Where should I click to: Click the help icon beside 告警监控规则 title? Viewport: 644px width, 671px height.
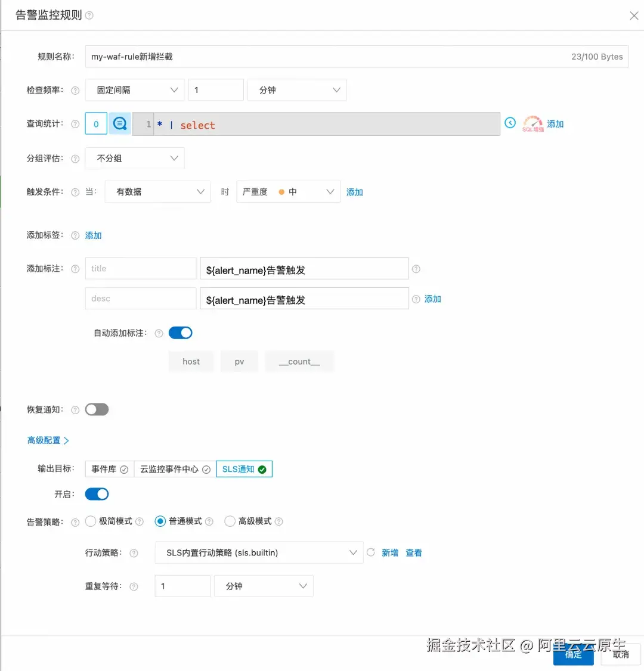click(x=88, y=15)
